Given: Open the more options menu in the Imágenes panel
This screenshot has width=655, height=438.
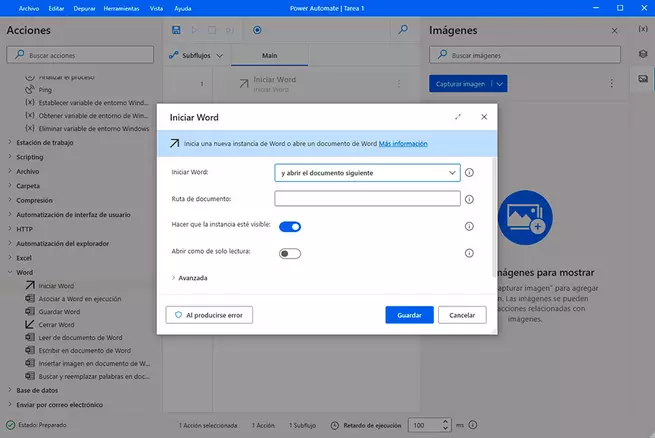Looking at the screenshot, I should click(x=612, y=84).
